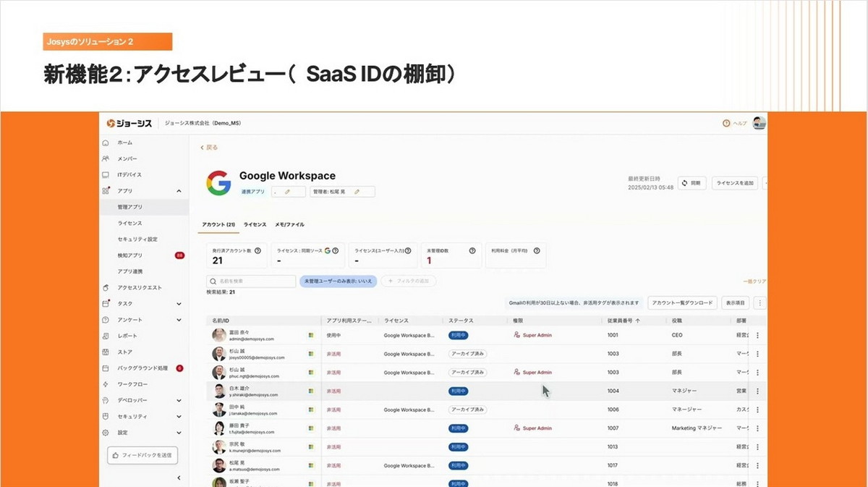Click the pencil icon beside 管理者: 松尾 晃

click(x=357, y=192)
